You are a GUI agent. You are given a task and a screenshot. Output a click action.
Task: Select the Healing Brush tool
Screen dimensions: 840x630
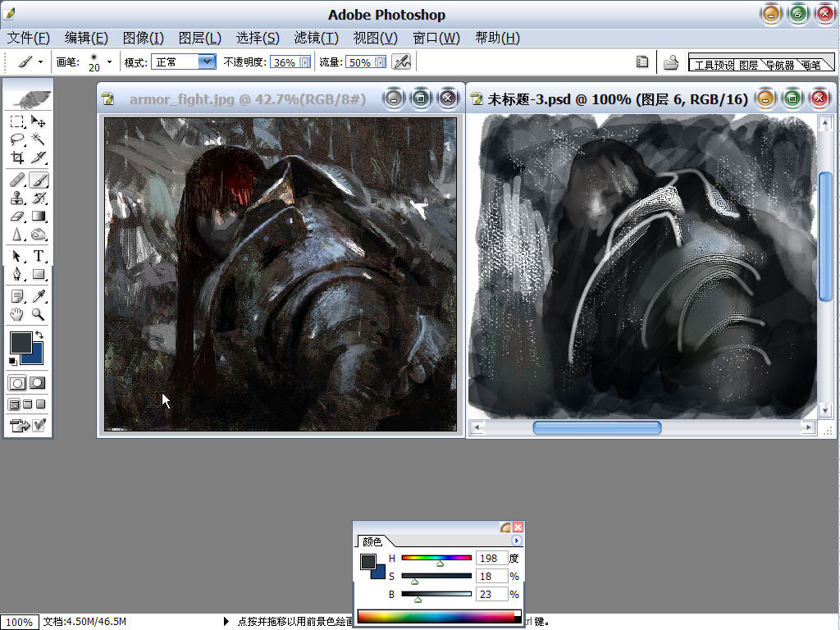coord(17,180)
